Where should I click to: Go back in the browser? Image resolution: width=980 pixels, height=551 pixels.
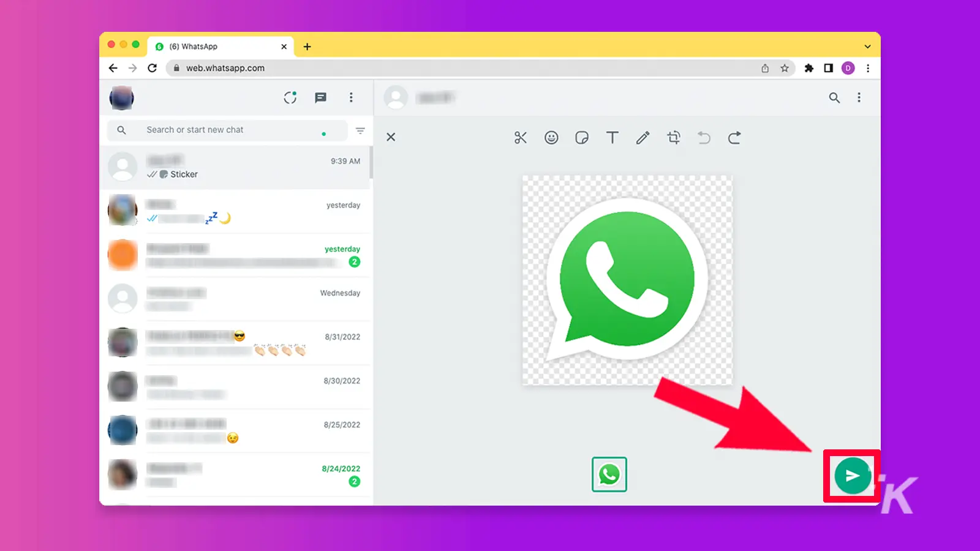coord(113,68)
